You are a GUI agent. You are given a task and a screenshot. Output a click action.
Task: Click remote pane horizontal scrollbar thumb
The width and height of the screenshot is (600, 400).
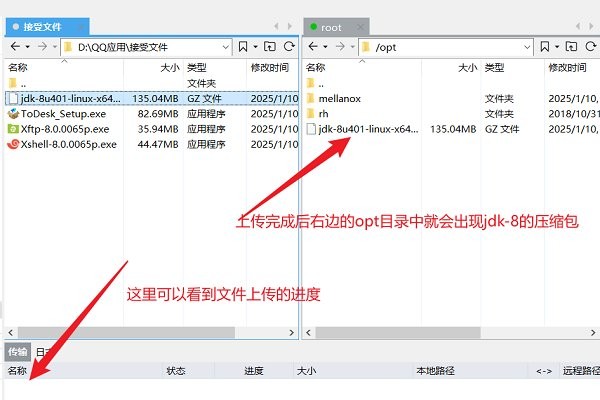(398, 333)
